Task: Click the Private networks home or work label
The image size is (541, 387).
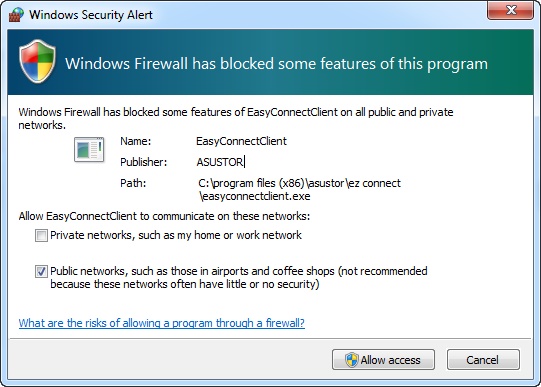Action: 176,235
